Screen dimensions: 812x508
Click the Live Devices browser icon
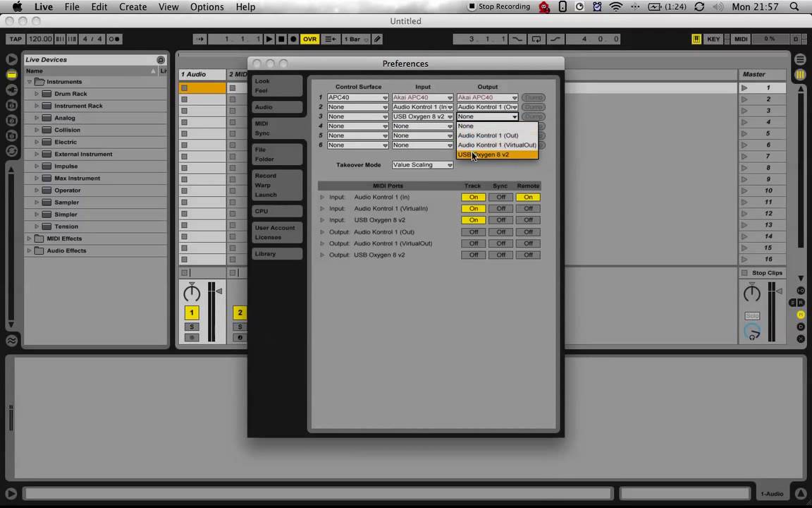tap(11, 75)
